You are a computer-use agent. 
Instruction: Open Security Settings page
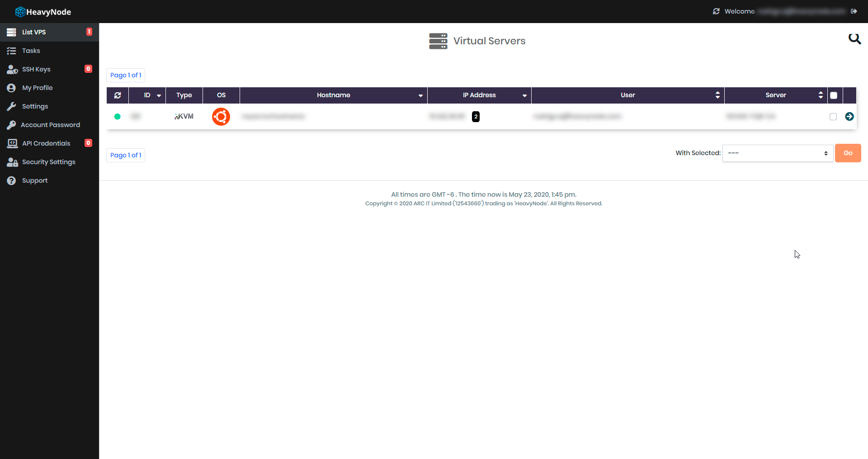tap(49, 162)
